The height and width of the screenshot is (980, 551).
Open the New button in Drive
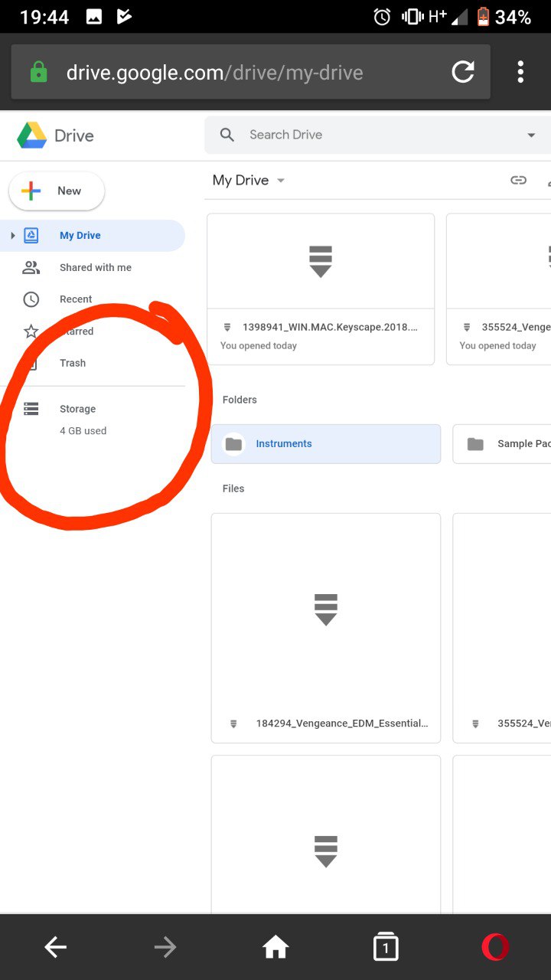57,191
